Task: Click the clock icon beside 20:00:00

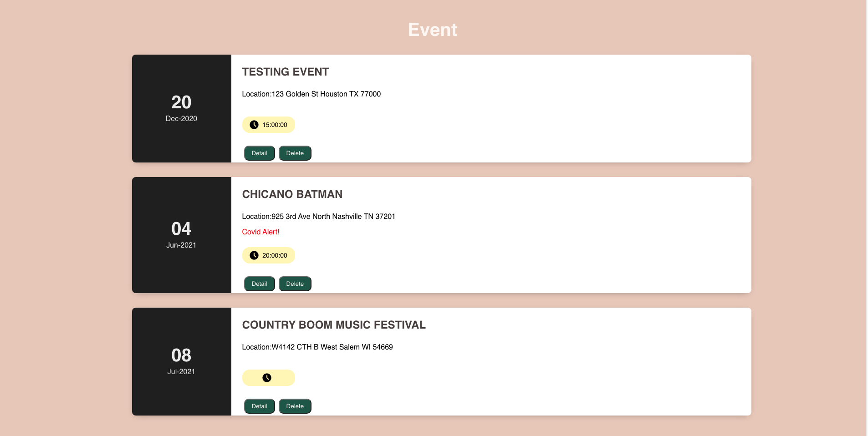Action: [254, 255]
